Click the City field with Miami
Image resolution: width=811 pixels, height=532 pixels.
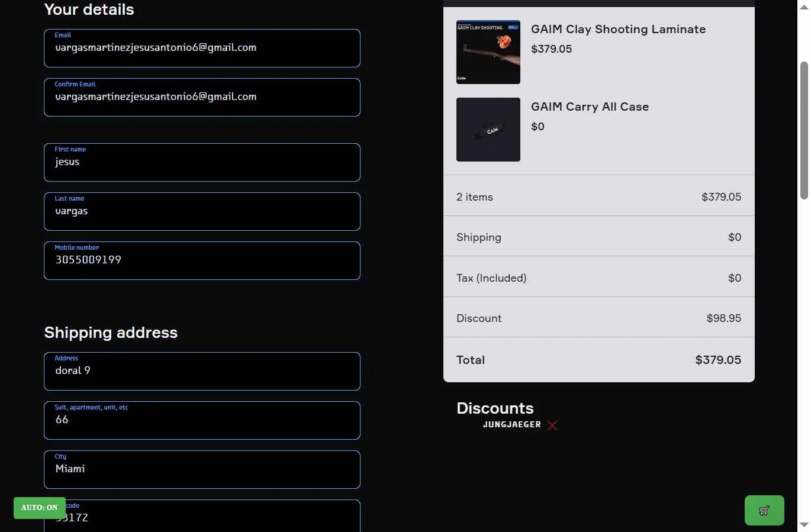pyautogui.click(x=202, y=469)
